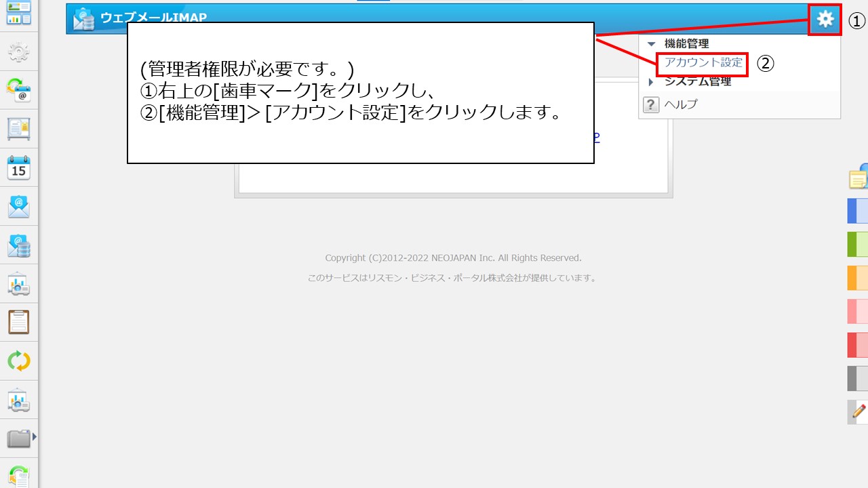
Task: Open the schedule calendar icon showing 15
Action: tap(18, 167)
